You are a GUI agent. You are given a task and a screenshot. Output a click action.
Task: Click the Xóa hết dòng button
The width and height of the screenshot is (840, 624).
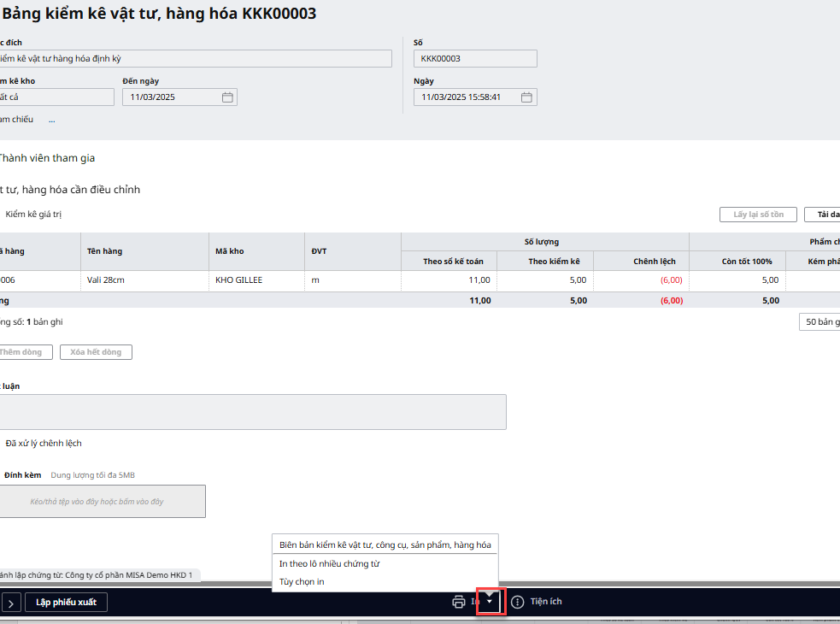[x=96, y=352]
